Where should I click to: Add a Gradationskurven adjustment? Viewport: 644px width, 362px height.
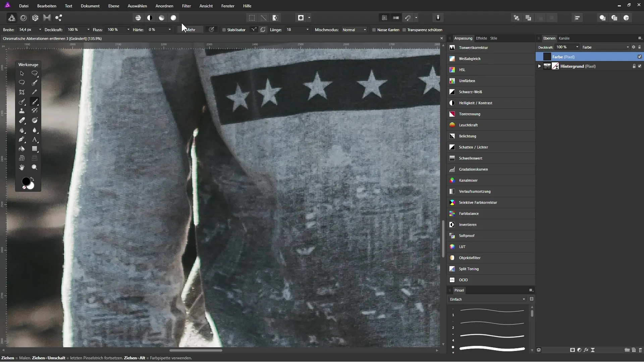tap(473, 169)
